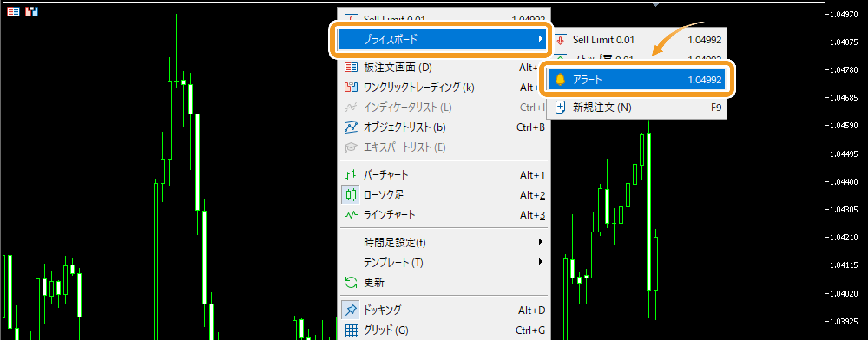Viewport: 868px width, 340px height.
Task: Expand the 時間足設定 submenu arrow
Action: (x=540, y=242)
